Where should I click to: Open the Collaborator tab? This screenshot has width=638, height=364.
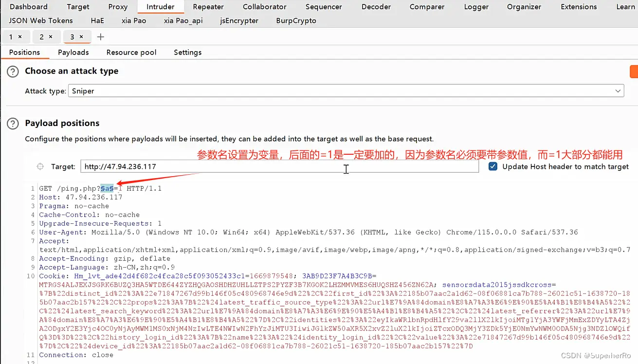pyautogui.click(x=265, y=7)
